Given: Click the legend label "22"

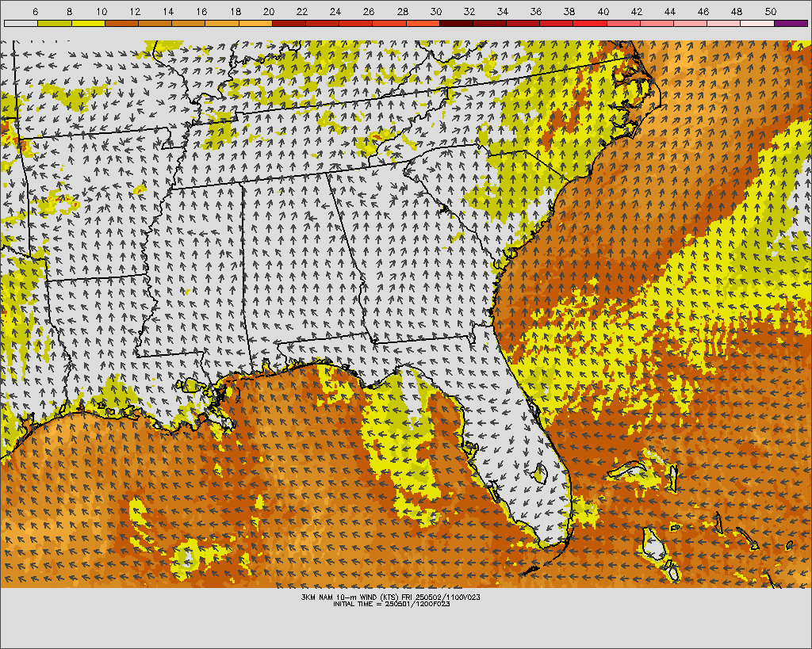Looking at the screenshot, I should point(302,11).
